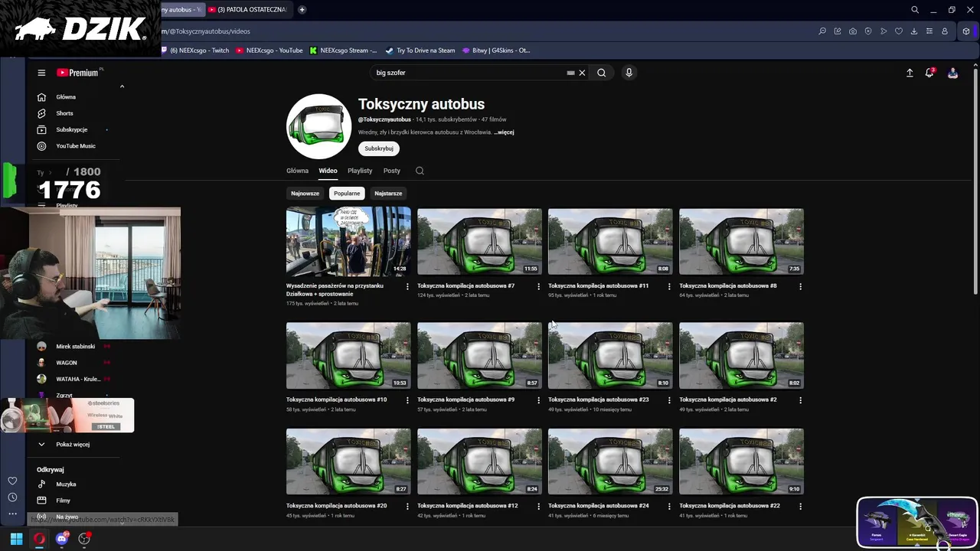
Task: Open the WAGON subscription channel
Action: [x=66, y=363]
